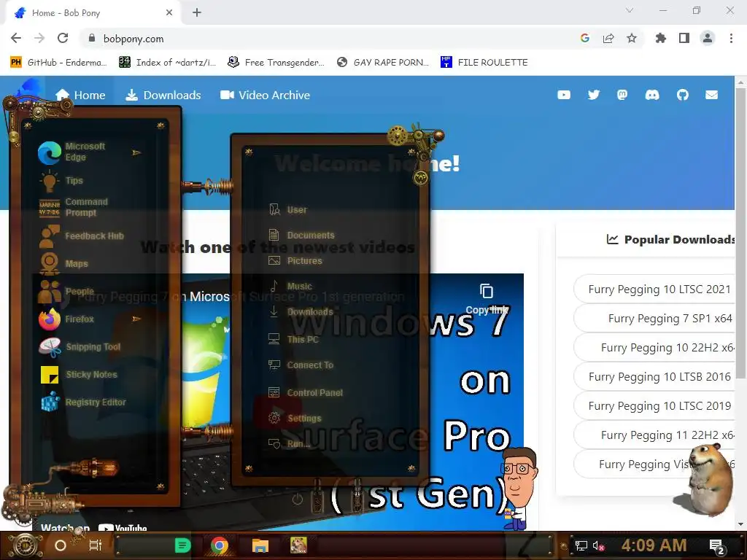Screen dimensions: 747x560
Task: Click the Share page icon in address bar
Action: pos(608,39)
